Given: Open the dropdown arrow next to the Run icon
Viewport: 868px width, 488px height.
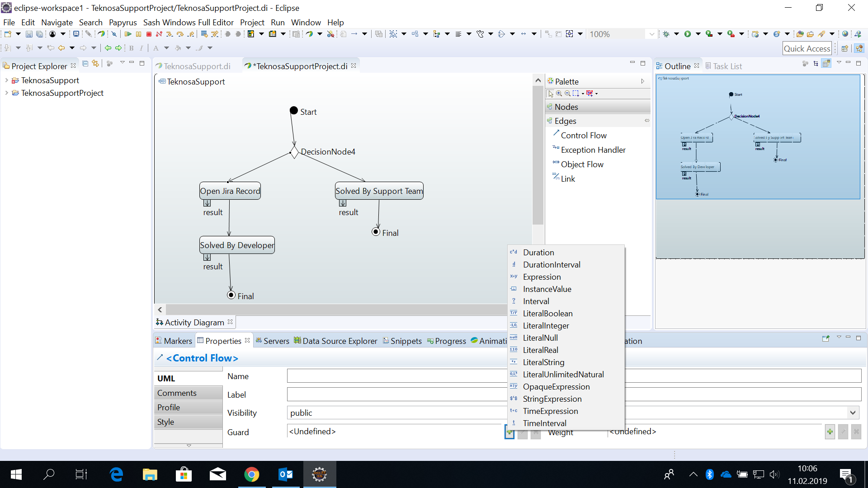Looking at the screenshot, I should click(x=698, y=34).
